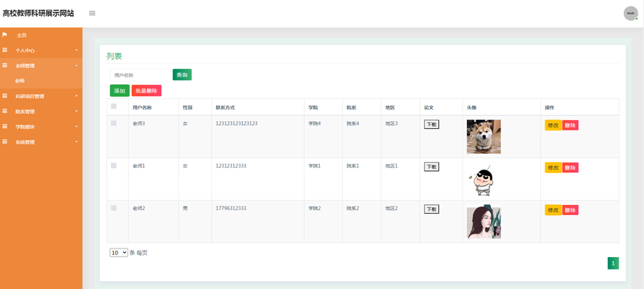The width and height of the screenshot is (644, 289).
Task: Expand the 学院模块 menu arrow
Action: point(76,127)
